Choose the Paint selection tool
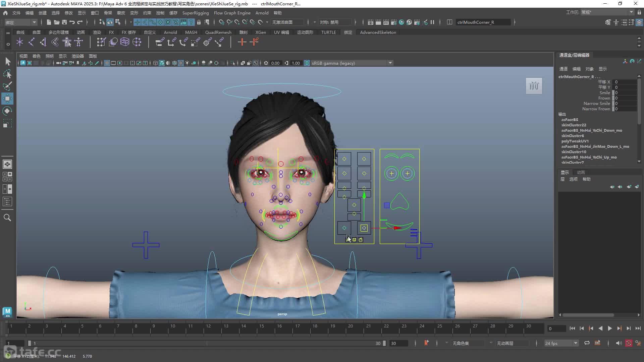The image size is (644, 362). pos(7,86)
